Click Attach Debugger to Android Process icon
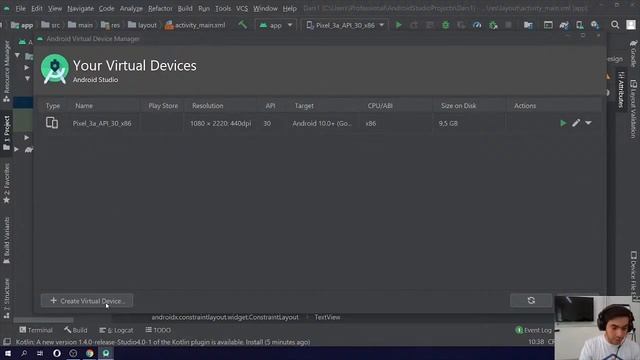 [493, 25]
